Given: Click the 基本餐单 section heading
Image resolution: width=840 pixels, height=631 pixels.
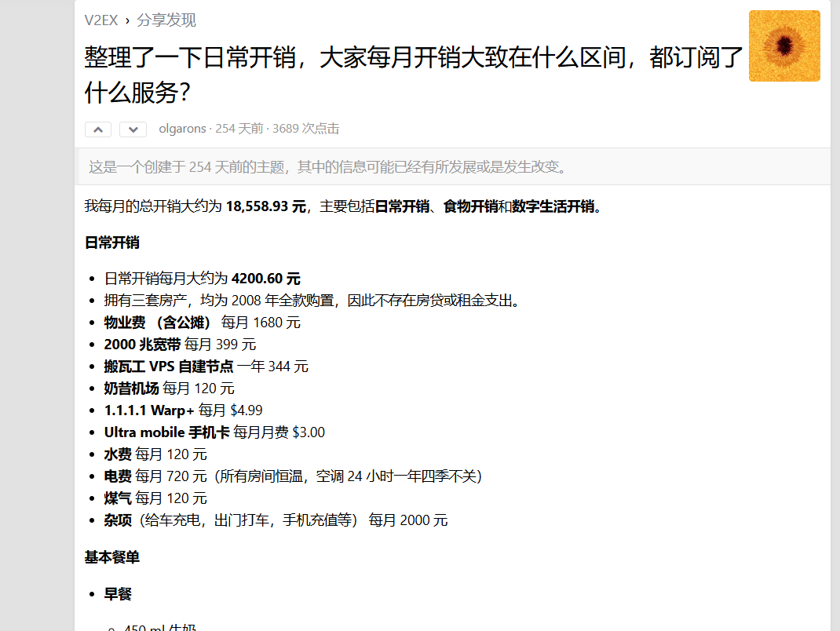Looking at the screenshot, I should coord(112,557).
